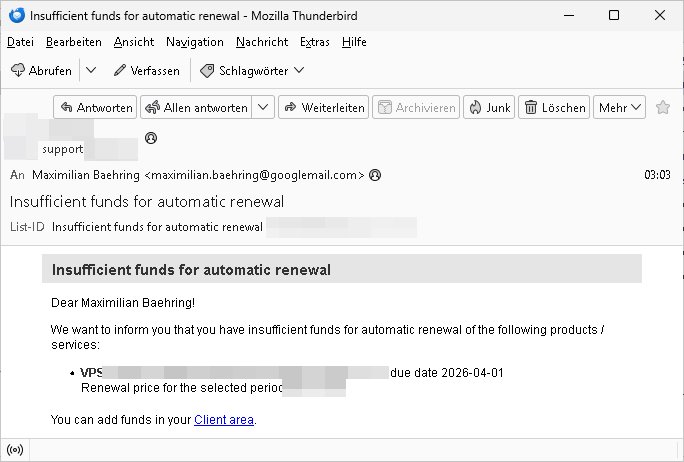
Task: Compose new message with Verfassen
Action: 146,70
